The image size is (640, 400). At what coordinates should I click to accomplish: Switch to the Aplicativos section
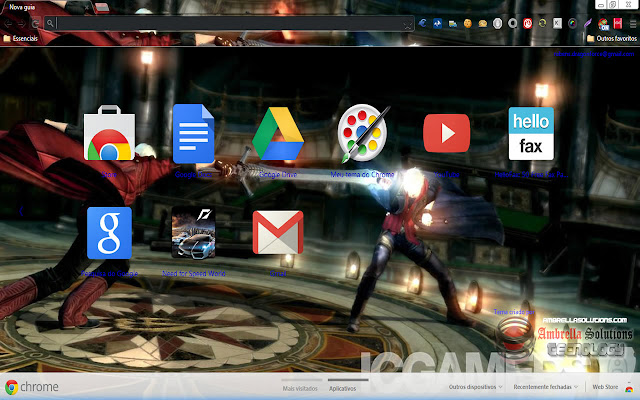tap(342, 388)
